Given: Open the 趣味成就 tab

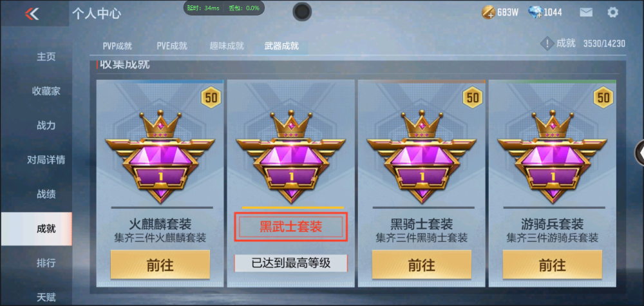Looking at the screenshot, I should click(x=227, y=46).
